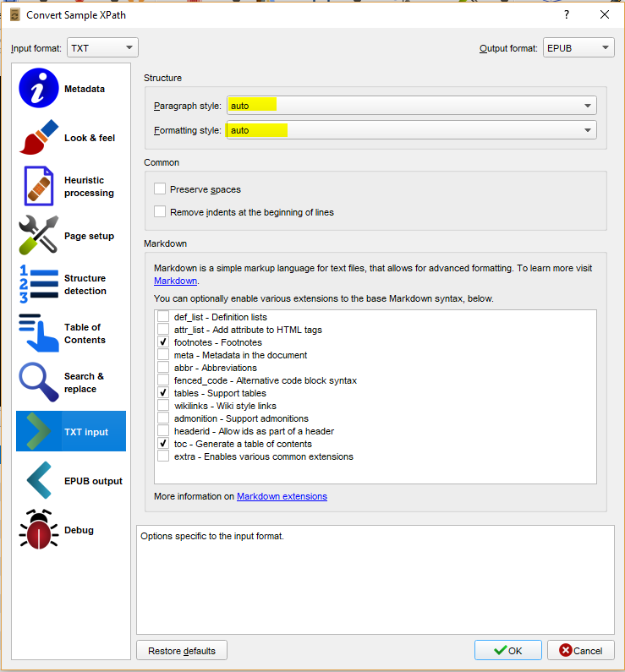Image resolution: width=625 pixels, height=672 pixels.
Task: Click the Table of Contents hand icon
Action: (39, 333)
